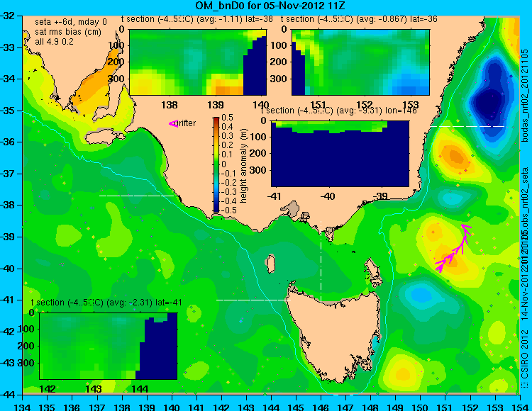Click the 0 tick label on the color bar
532x411 pixels.
(x=223, y=164)
